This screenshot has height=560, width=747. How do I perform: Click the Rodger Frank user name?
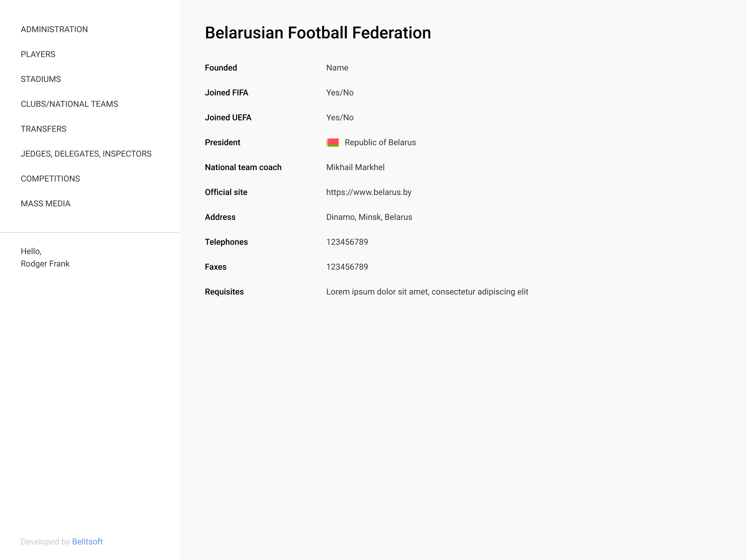[x=45, y=264]
